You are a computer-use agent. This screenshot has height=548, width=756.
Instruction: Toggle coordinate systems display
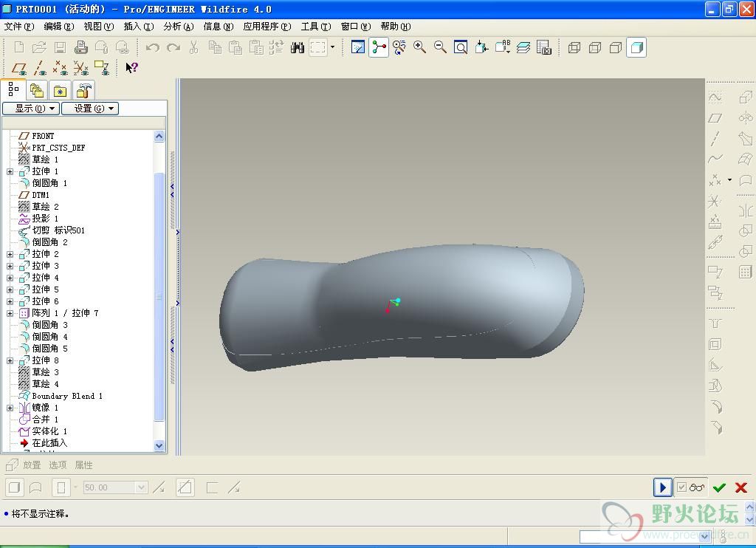(x=81, y=67)
